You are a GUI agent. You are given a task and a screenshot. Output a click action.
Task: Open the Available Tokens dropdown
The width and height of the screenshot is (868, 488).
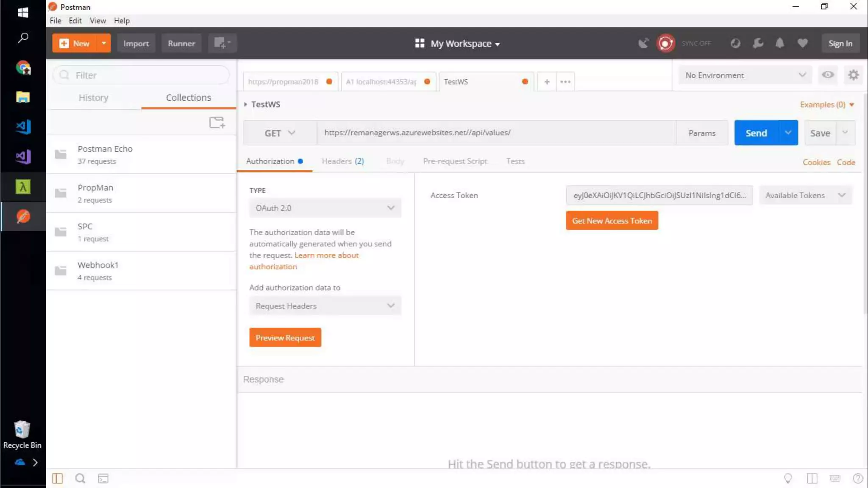pos(805,195)
